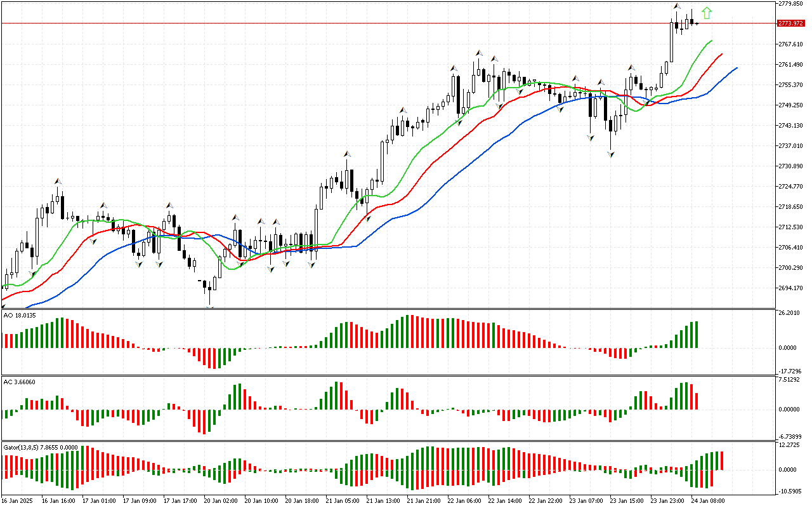Click the 22 Jan 06:00 time label
The width and height of the screenshot is (812, 508).
pyautogui.click(x=464, y=501)
